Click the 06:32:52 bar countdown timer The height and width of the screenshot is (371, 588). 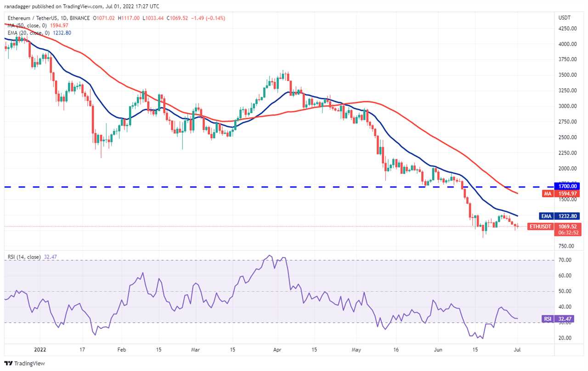[x=569, y=233]
